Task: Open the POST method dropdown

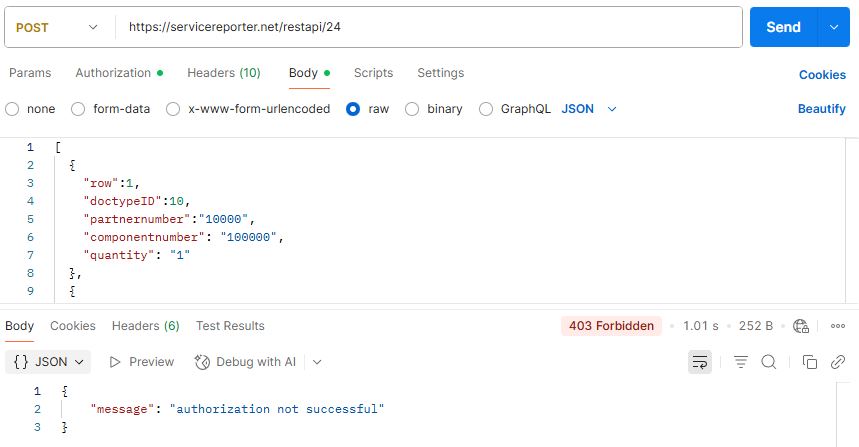Action: [57, 27]
